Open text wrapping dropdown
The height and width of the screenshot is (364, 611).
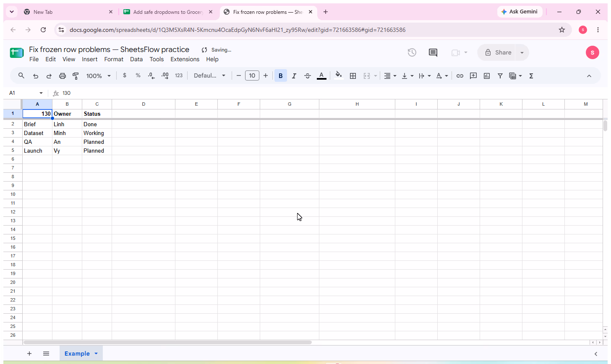click(x=425, y=76)
